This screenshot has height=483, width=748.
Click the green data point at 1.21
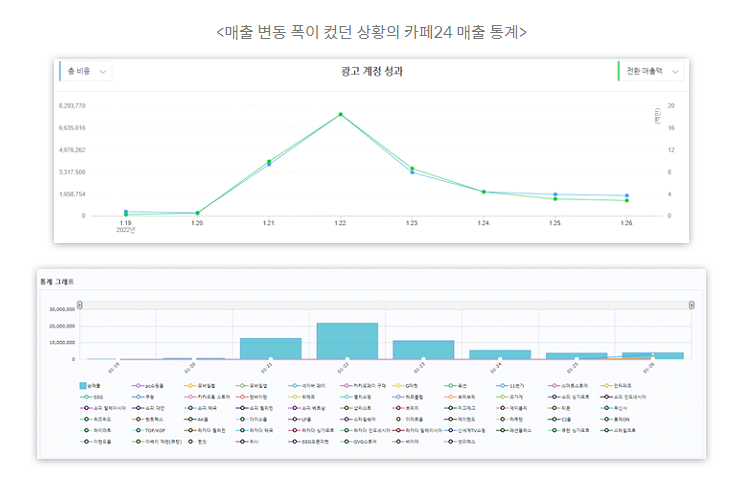(x=269, y=161)
